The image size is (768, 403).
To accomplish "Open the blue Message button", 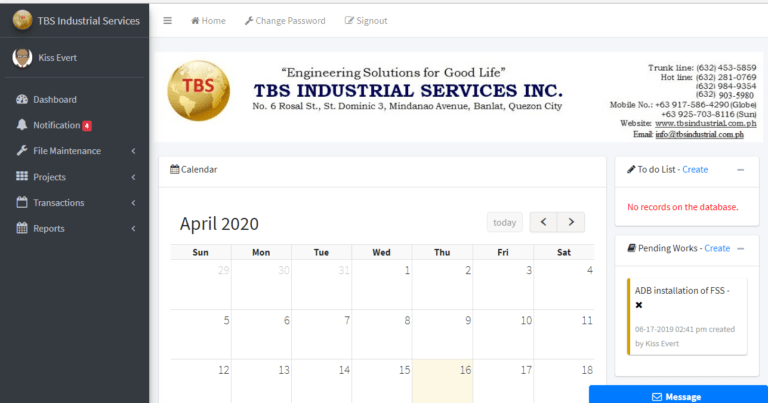I will 678,396.
